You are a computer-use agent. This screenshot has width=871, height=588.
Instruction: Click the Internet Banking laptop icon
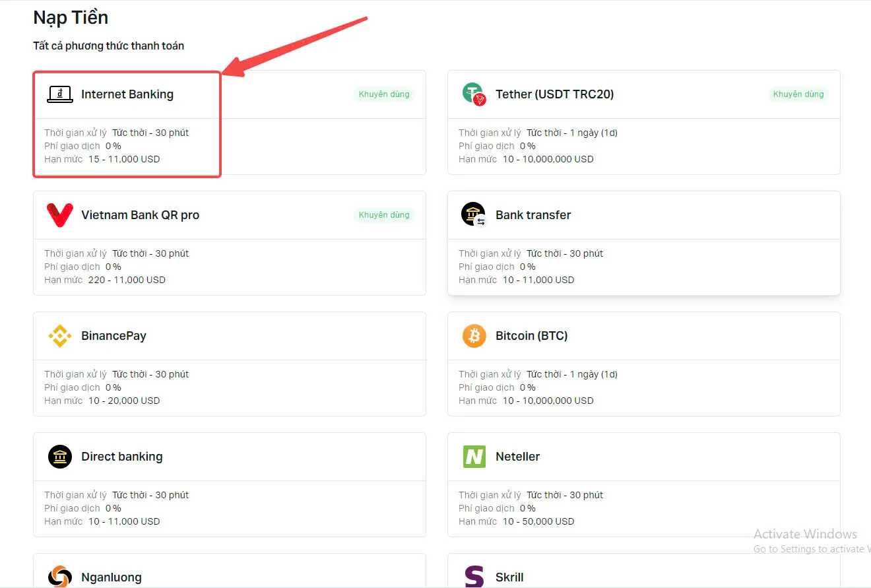pyautogui.click(x=60, y=94)
